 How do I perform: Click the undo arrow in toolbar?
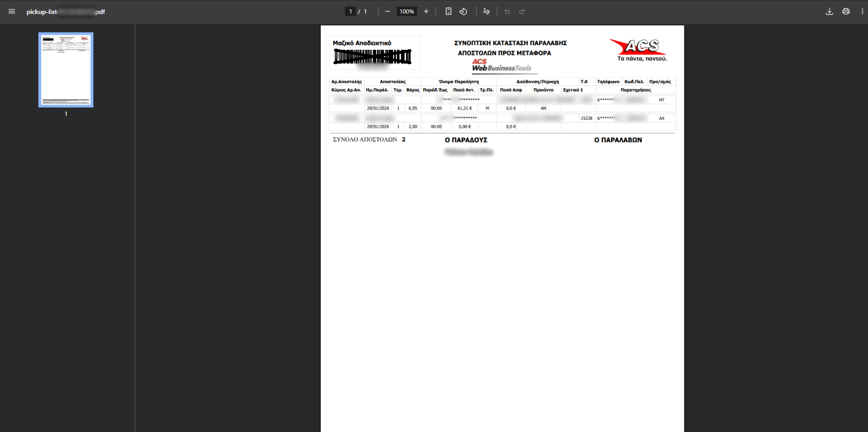click(507, 11)
